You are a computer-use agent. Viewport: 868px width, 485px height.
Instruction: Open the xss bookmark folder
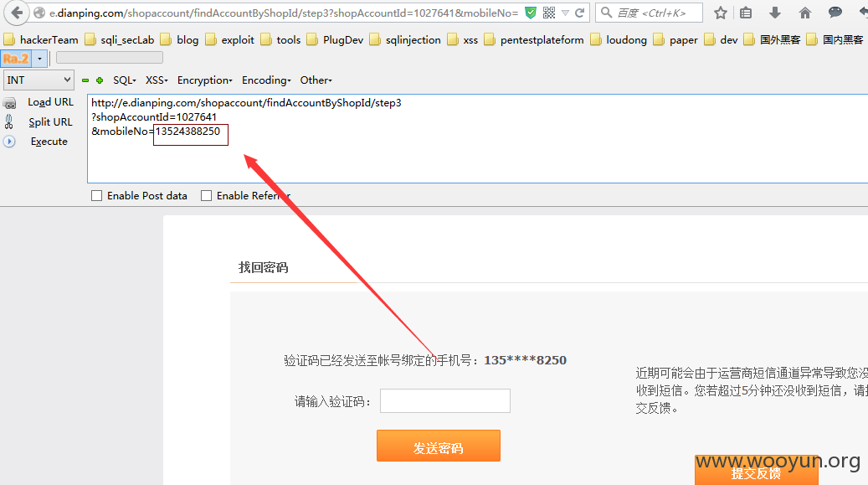coord(462,40)
